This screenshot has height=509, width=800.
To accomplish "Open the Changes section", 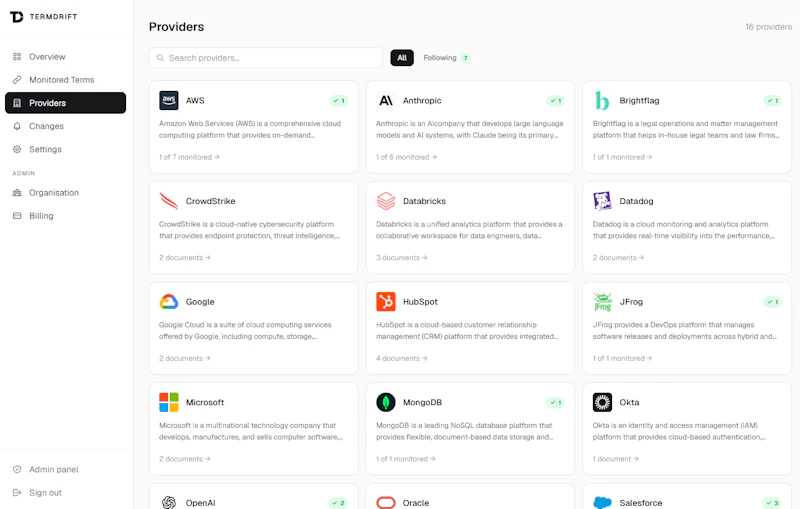I will tap(65, 126).
